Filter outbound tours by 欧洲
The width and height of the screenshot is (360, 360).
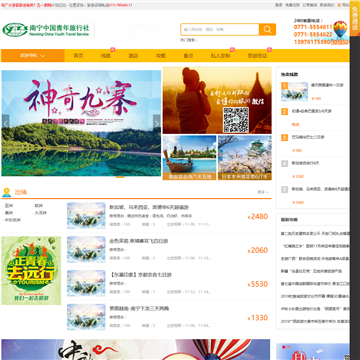(39, 206)
